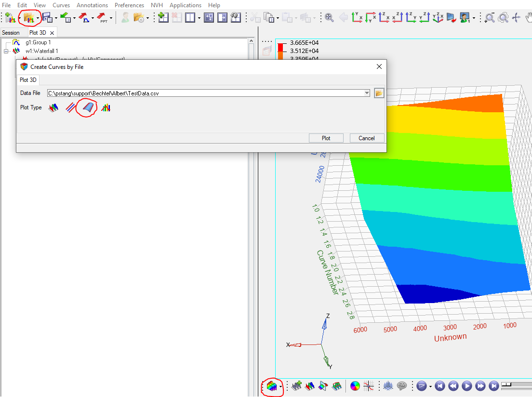This screenshot has height=397, width=532.
Task: Click the circle zoom magnifier icon
Action: (x=503, y=17)
